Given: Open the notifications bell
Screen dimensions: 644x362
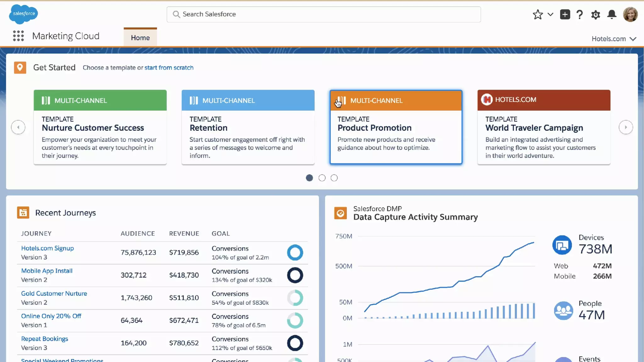Looking at the screenshot, I should pos(612,14).
